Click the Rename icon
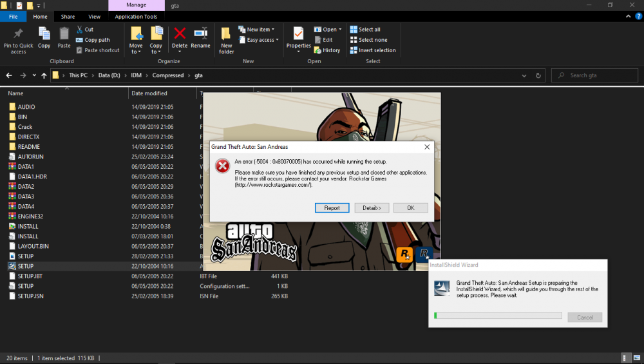Viewport: 644px width, 364px height. 200,33
